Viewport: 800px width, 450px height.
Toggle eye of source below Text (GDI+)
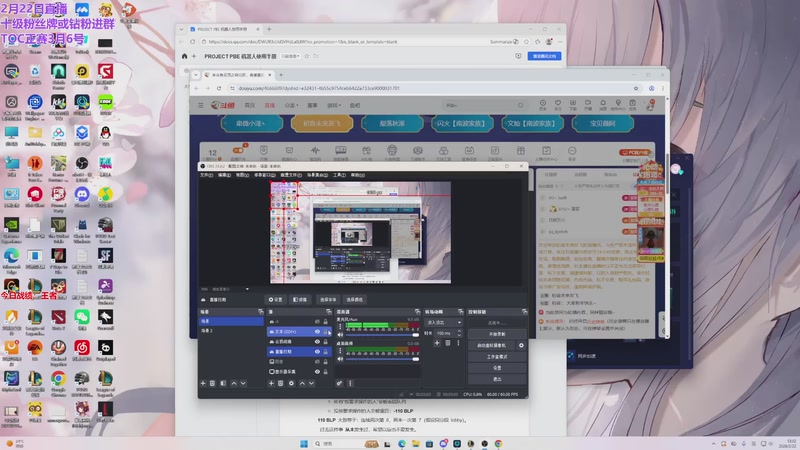(x=317, y=342)
